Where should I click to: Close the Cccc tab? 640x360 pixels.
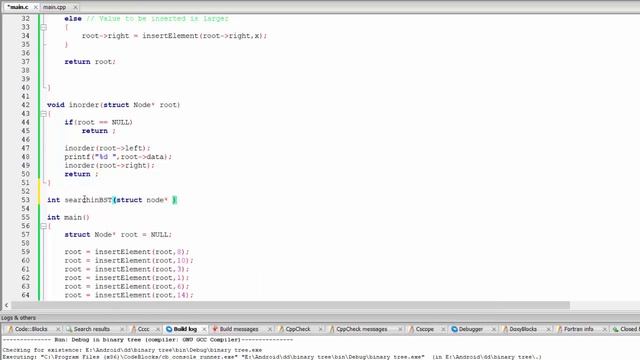click(x=158, y=329)
